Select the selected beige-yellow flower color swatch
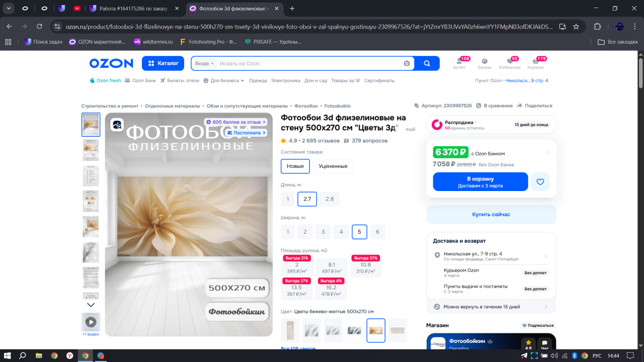Screen dimensions: 644x362 (x=376, y=330)
